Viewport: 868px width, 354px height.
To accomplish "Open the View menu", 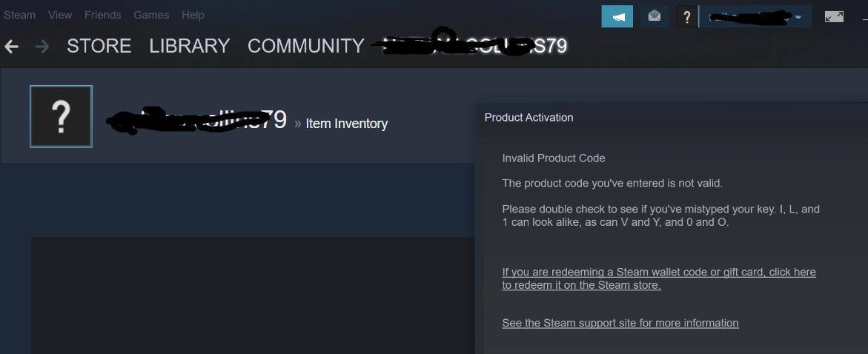I will (x=60, y=15).
